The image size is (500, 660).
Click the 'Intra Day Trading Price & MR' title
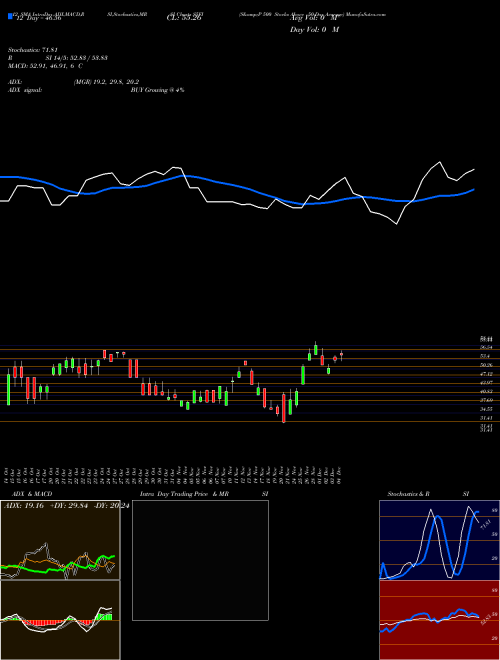(185, 494)
